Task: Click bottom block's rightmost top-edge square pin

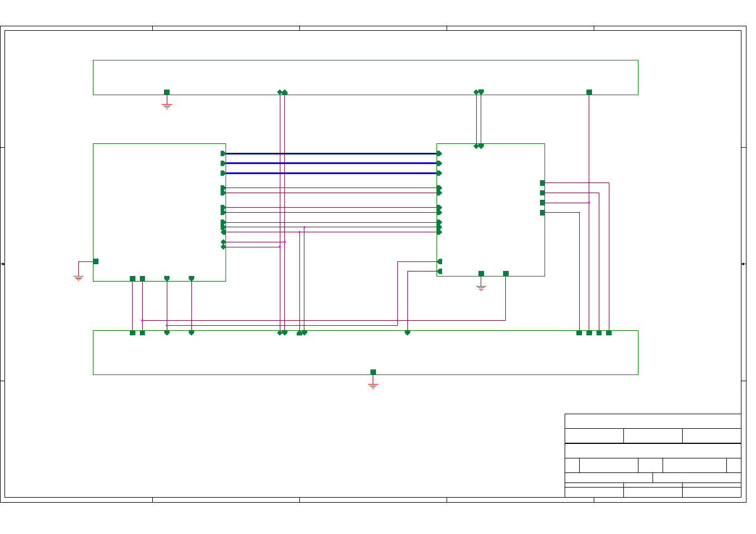Action: pyautogui.click(x=609, y=333)
